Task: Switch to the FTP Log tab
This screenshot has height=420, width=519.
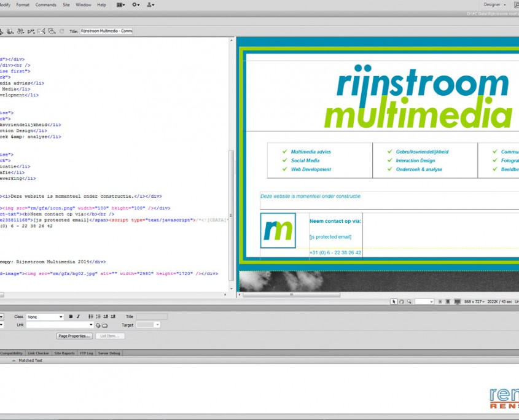Action: (x=87, y=353)
